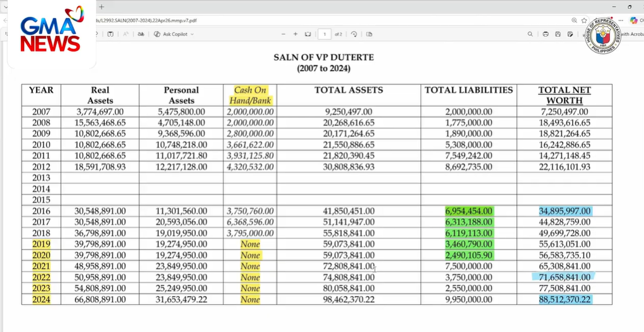
Task: Click liabilities value 6,954,454.00
Action: coord(469,211)
